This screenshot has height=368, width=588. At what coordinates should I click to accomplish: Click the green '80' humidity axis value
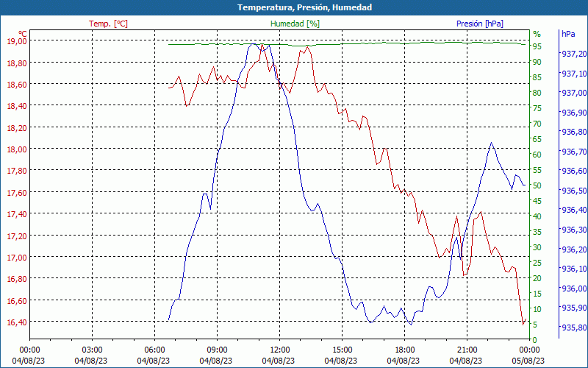click(537, 93)
